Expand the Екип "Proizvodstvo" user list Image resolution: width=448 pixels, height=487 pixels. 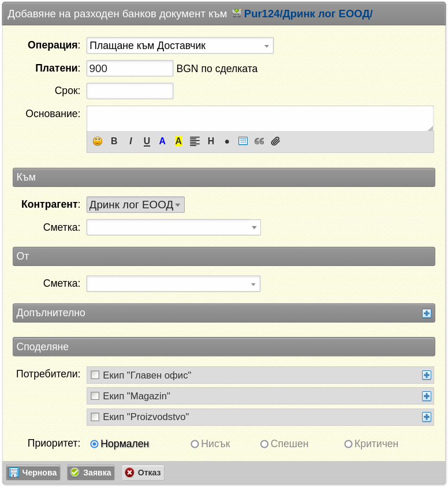pos(427,417)
